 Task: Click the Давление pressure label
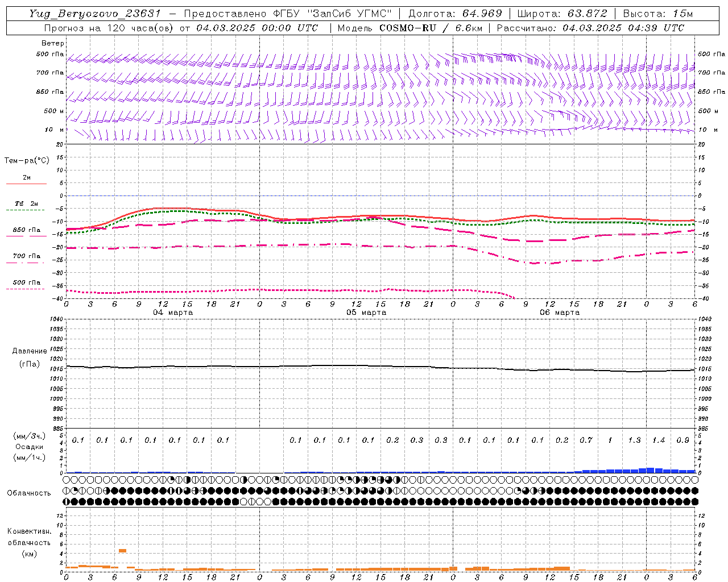(30, 351)
